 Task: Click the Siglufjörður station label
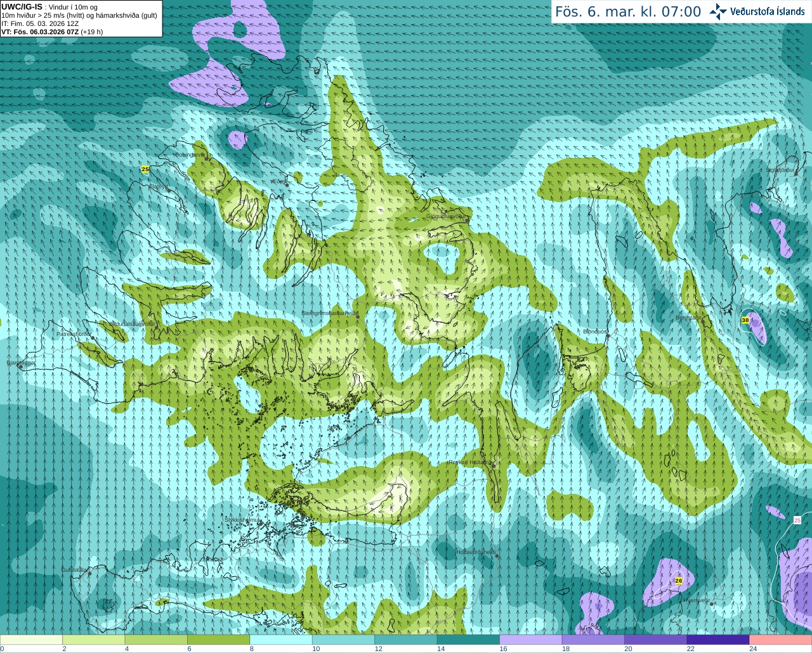[780, 170]
